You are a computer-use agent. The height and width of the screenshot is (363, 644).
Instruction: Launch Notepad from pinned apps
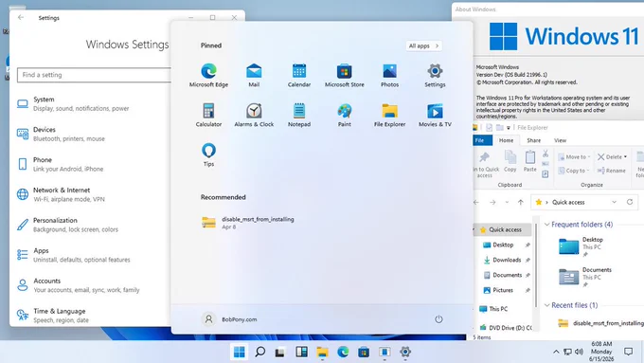(299, 115)
